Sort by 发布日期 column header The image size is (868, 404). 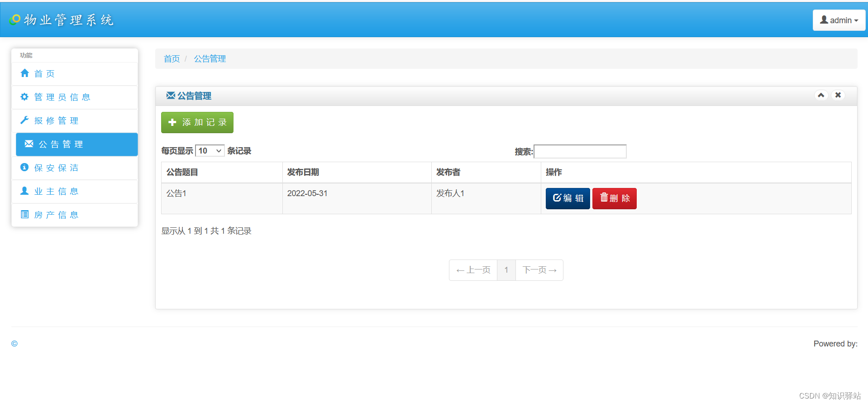357,172
